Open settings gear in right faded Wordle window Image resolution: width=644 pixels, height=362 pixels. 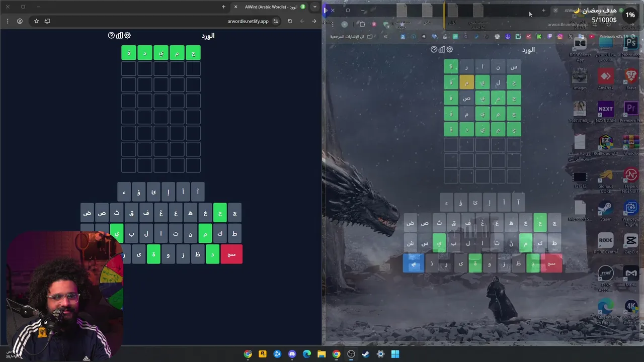[450, 49]
